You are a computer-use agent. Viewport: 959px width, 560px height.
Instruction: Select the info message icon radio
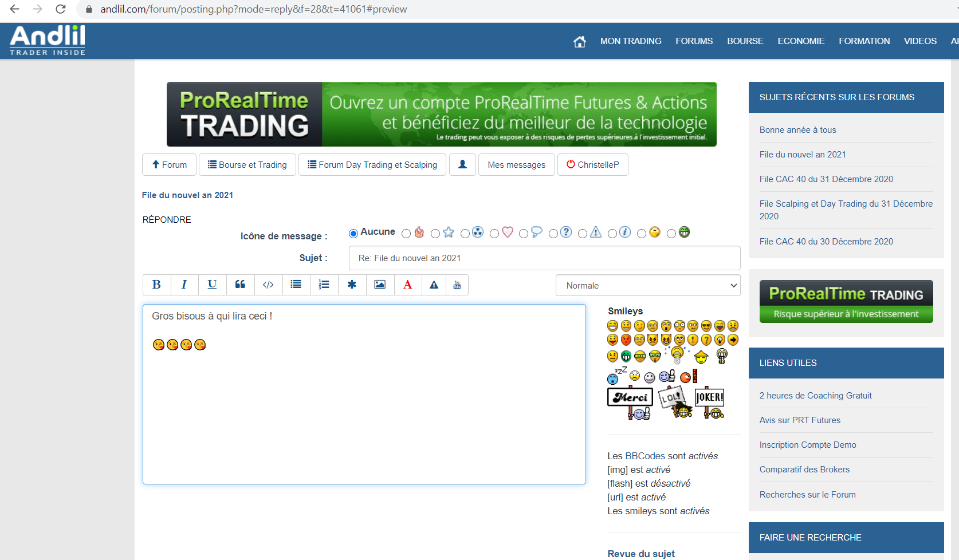(612, 233)
